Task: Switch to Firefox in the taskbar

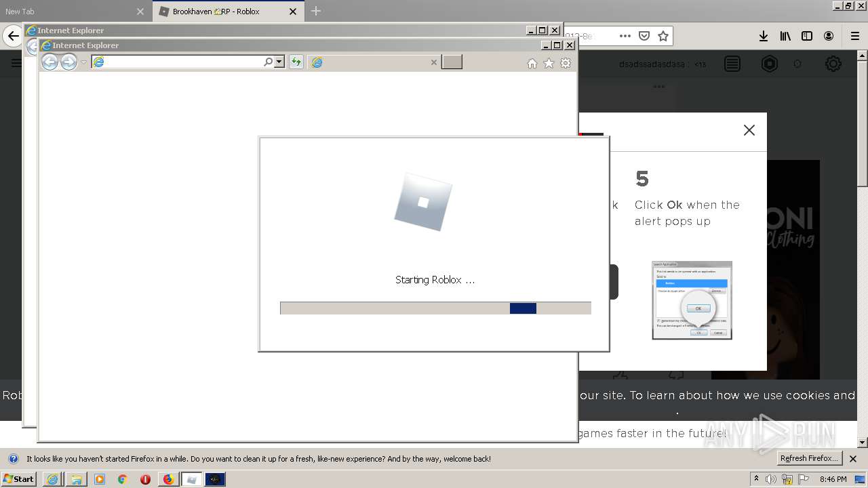Action: pyautogui.click(x=168, y=479)
